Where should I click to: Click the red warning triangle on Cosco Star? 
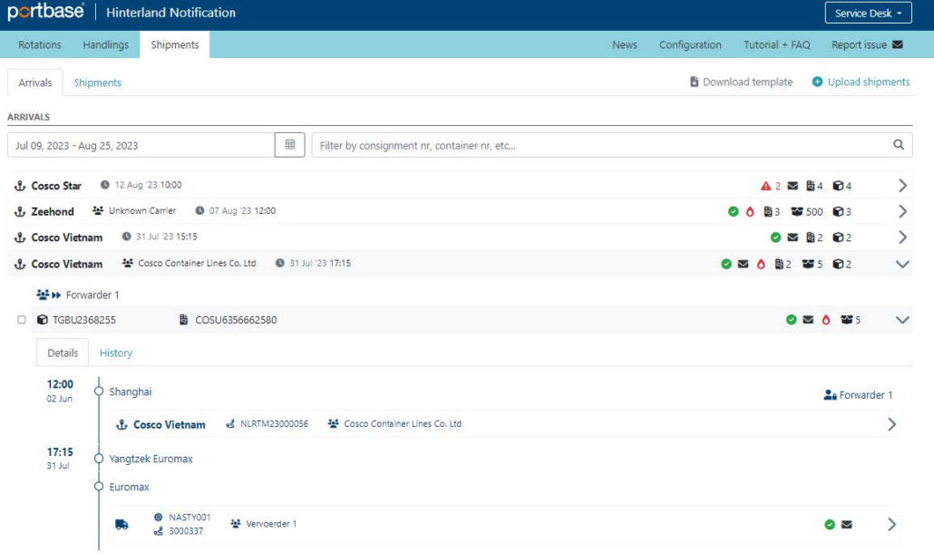point(766,184)
